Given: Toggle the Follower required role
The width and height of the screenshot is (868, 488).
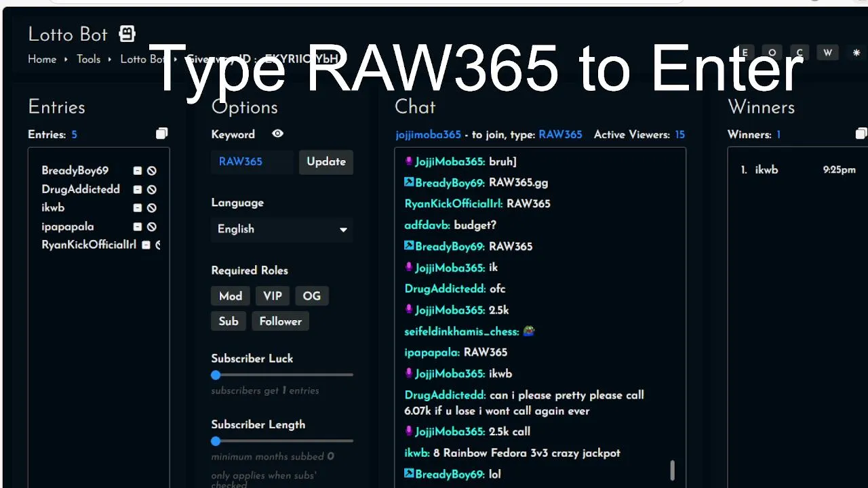Looking at the screenshot, I should click(x=281, y=321).
